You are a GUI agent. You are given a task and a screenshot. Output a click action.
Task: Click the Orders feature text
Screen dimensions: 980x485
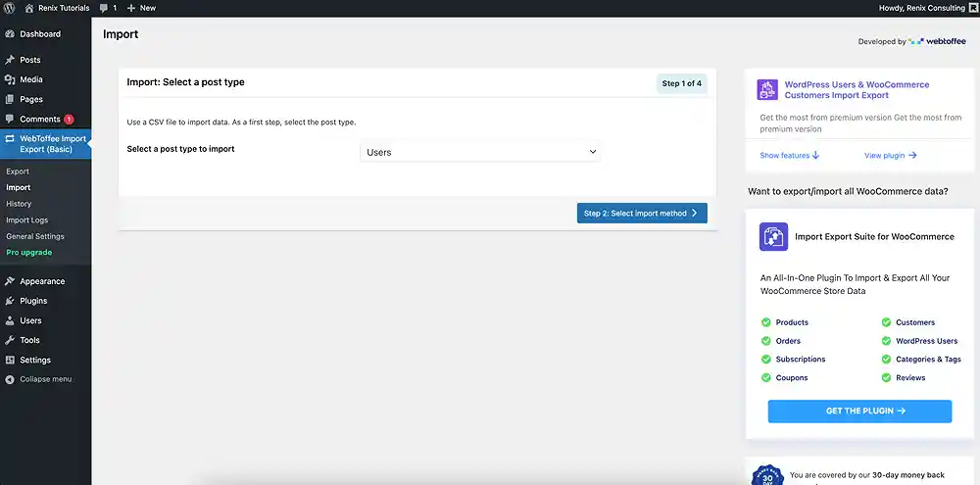click(788, 341)
